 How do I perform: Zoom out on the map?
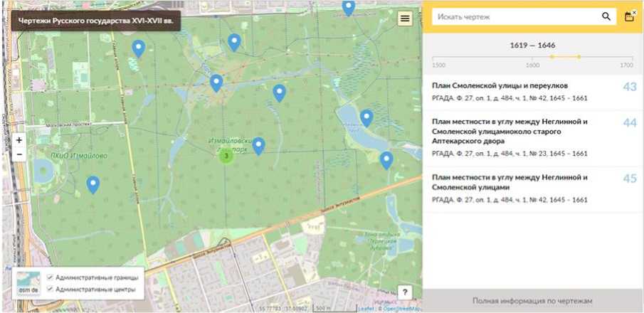pos(19,154)
